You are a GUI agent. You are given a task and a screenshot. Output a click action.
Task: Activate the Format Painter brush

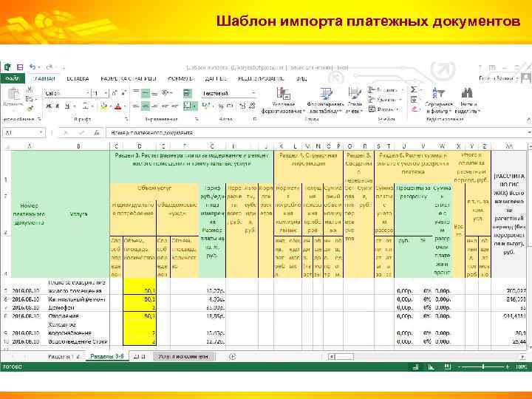point(30,109)
